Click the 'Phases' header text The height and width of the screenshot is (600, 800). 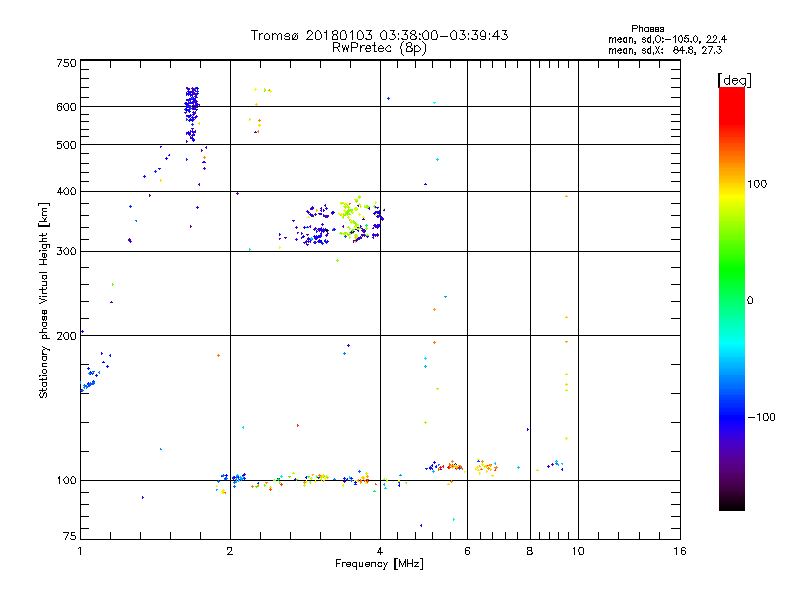pyautogui.click(x=647, y=29)
